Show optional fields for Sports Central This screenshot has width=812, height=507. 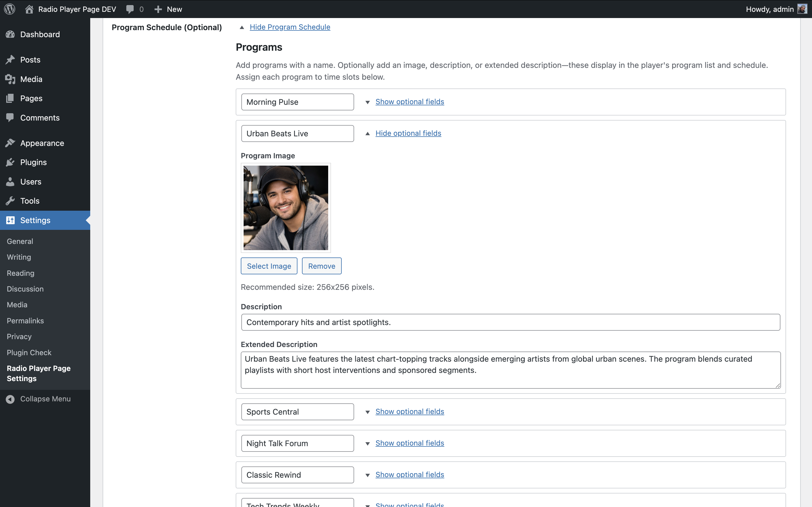click(409, 412)
